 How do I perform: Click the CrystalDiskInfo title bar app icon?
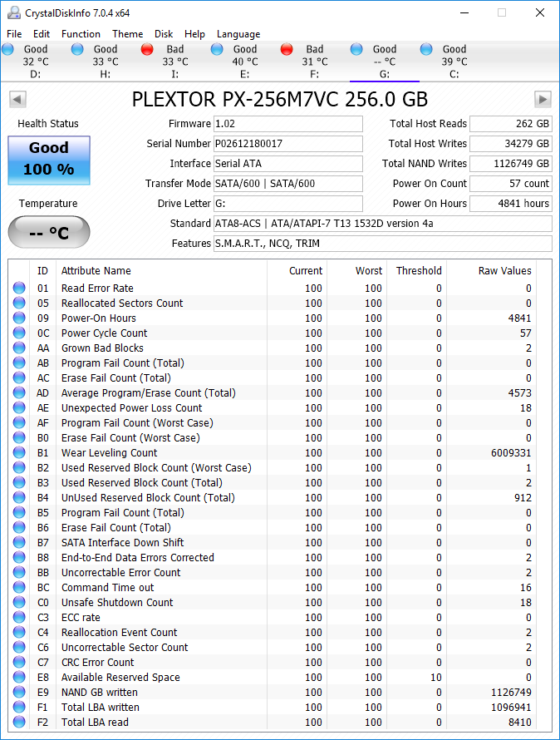coord(13,12)
